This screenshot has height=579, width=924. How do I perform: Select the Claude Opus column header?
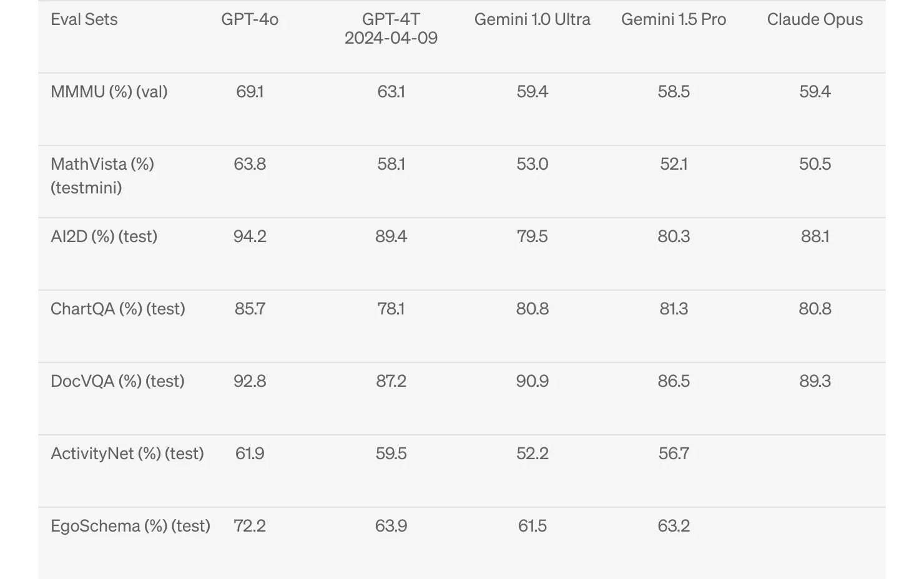[x=815, y=19]
